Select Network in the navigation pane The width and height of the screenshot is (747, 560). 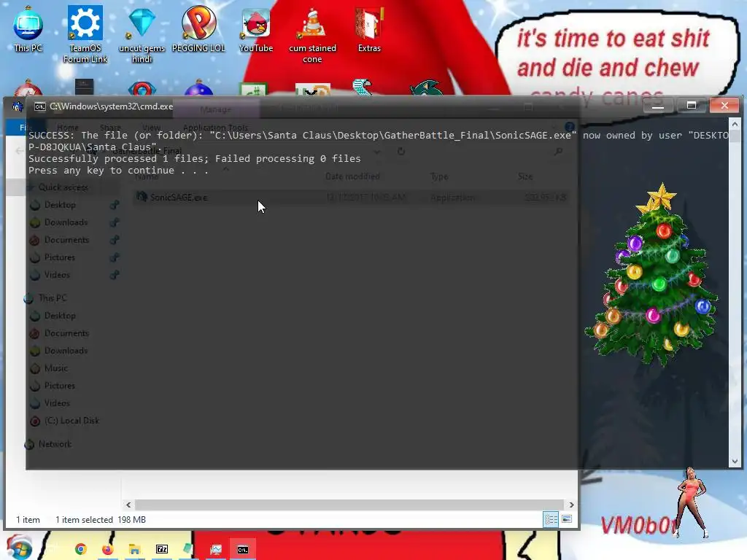[x=55, y=444]
